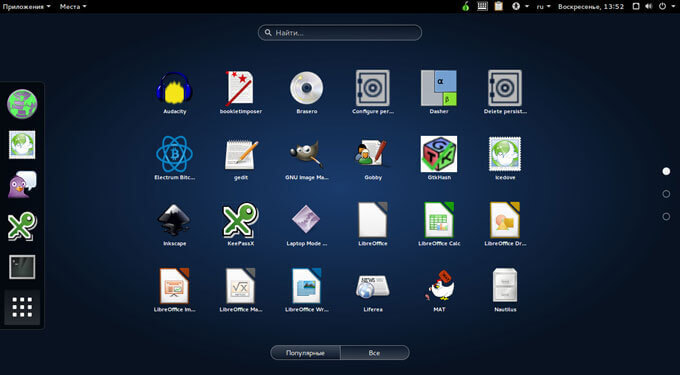The height and width of the screenshot is (375, 680).
Task: Open the KeePassX app in grid
Action: 241,225
